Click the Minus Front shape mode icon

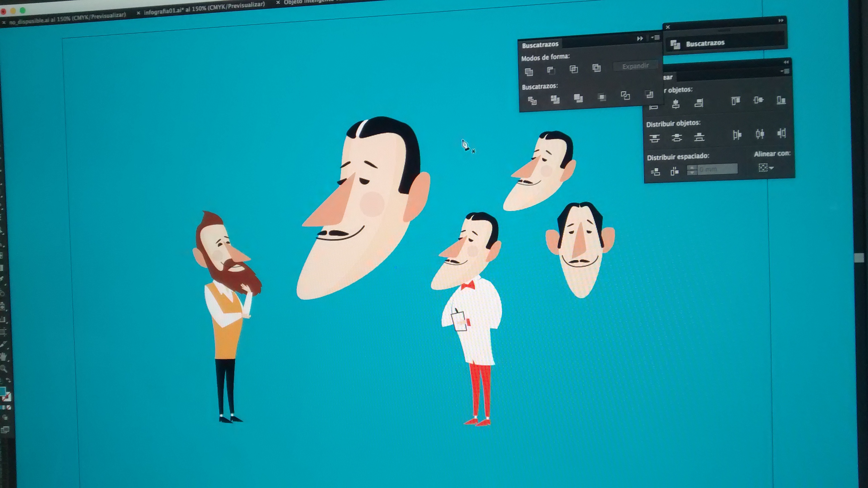click(551, 70)
